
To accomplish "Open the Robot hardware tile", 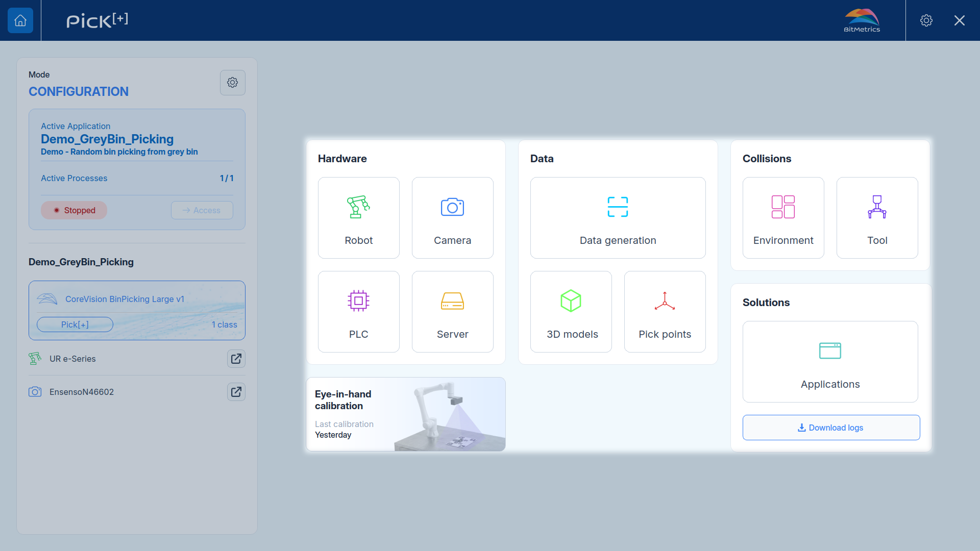I will (x=359, y=218).
